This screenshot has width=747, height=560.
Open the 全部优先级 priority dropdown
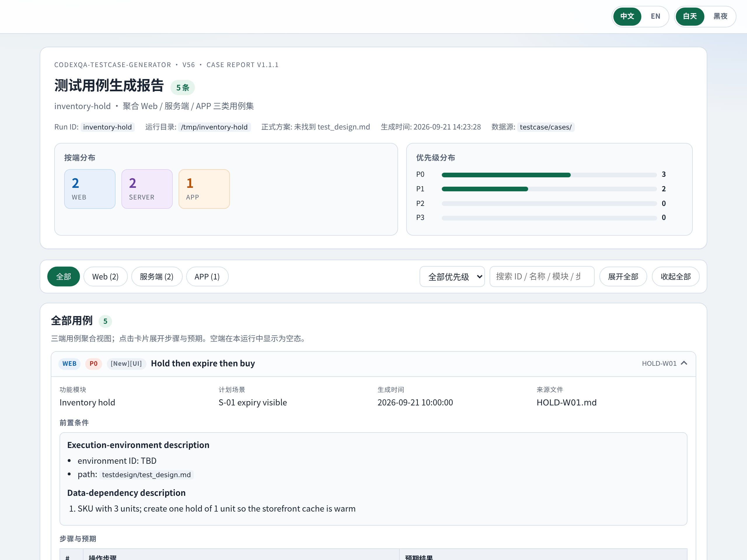452,276
